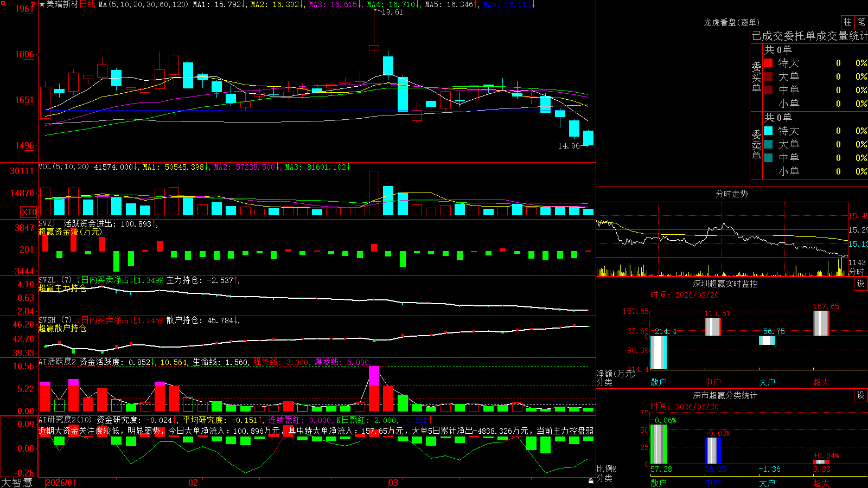Click the 19.61 high price label
The width and height of the screenshot is (868, 488).
[x=392, y=12]
